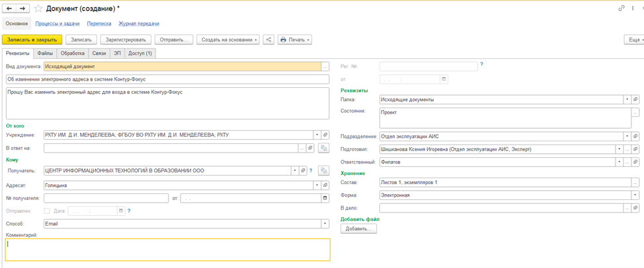The height and width of the screenshot is (268, 644).
Task: Click help question mark next to Рег. №
Action: coord(481,65)
